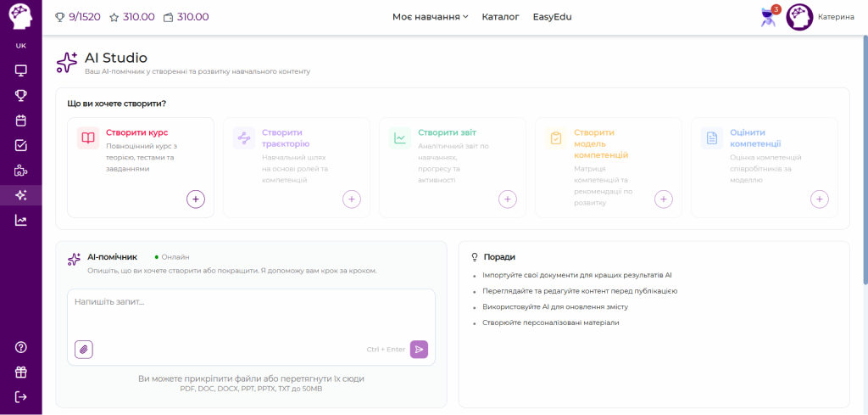Open the Каталог menu item

pyautogui.click(x=500, y=17)
